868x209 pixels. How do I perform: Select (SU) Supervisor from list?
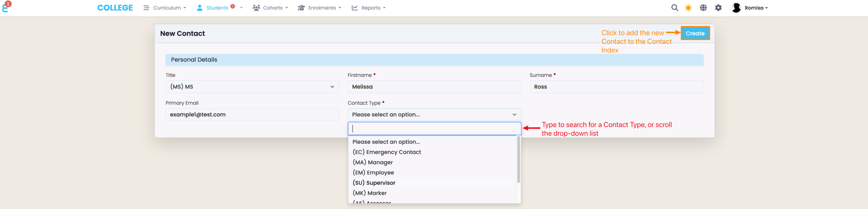point(374,183)
